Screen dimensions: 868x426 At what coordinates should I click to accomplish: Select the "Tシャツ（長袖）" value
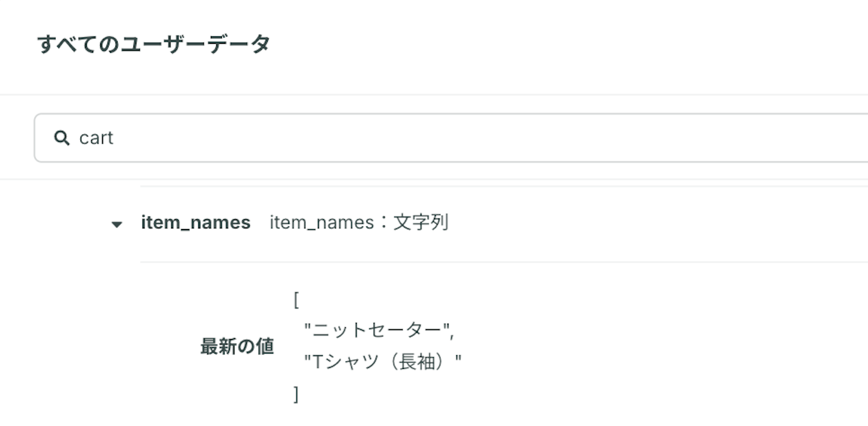coord(383,362)
